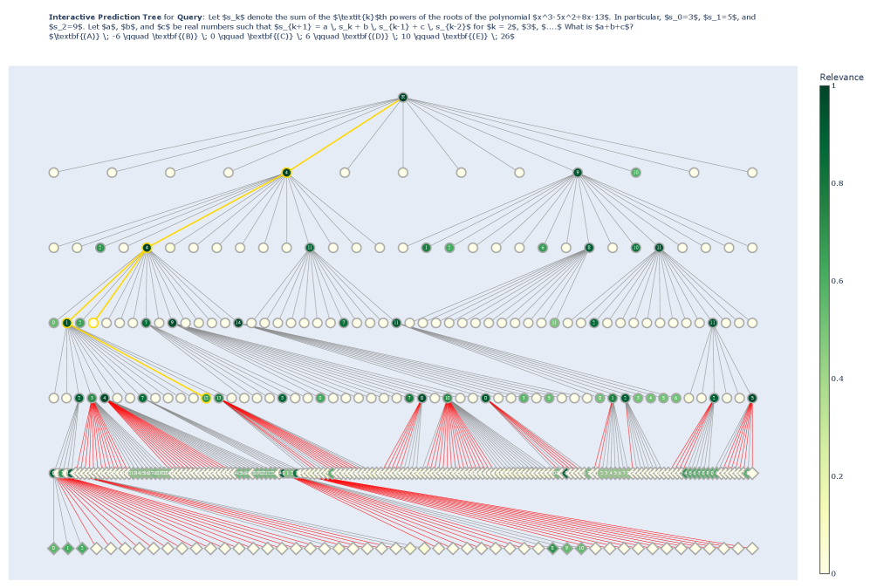Image resolution: width=870 pixels, height=588 pixels.
Task: Click the "0.2" colorbar tick label
Action: [x=837, y=476]
